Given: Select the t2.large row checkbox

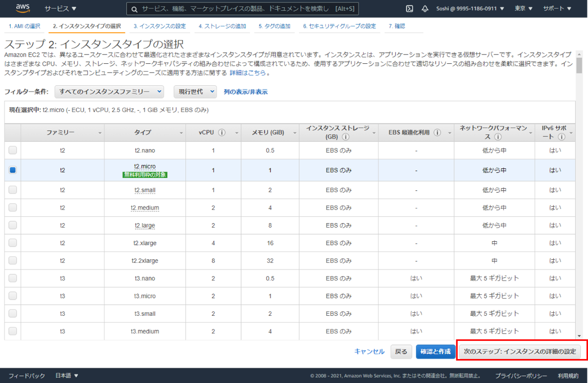Looking at the screenshot, I should pyautogui.click(x=13, y=225).
